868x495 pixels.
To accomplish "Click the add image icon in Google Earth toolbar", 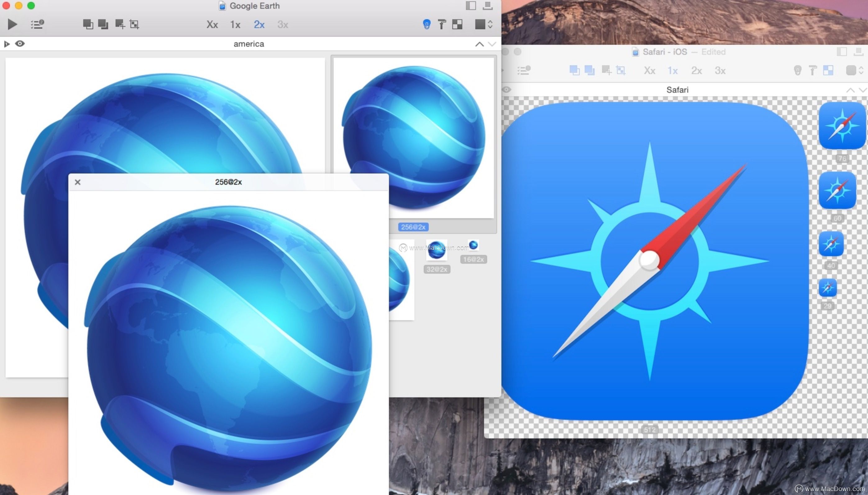I will pos(120,24).
